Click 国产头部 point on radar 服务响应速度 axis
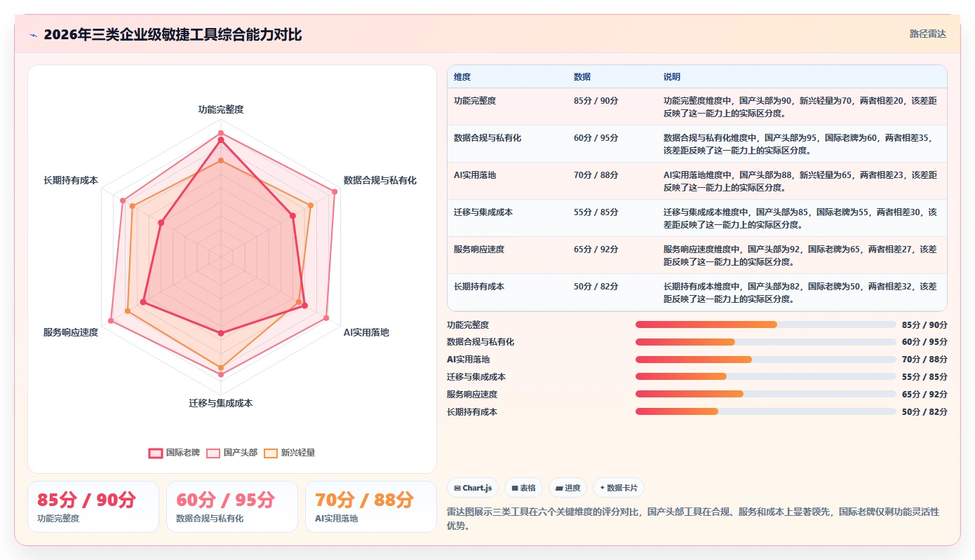 [111, 321]
